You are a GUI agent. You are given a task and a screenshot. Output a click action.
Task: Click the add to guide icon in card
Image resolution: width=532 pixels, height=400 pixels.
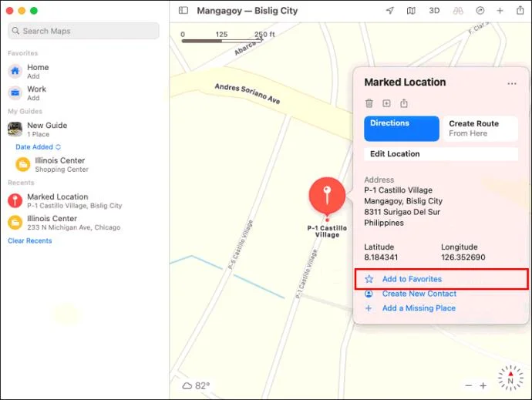coord(386,103)
